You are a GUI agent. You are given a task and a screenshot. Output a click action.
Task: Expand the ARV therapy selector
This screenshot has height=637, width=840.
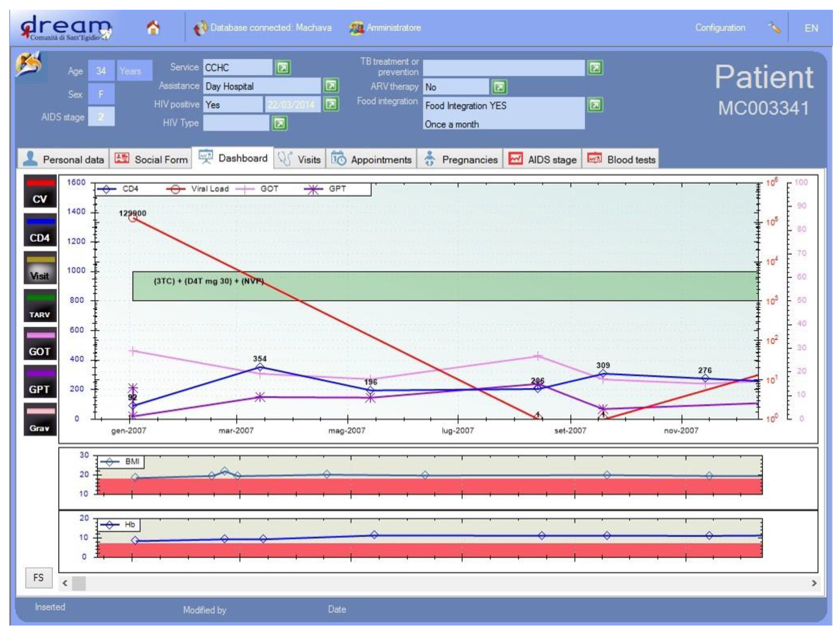pos(499,87)
